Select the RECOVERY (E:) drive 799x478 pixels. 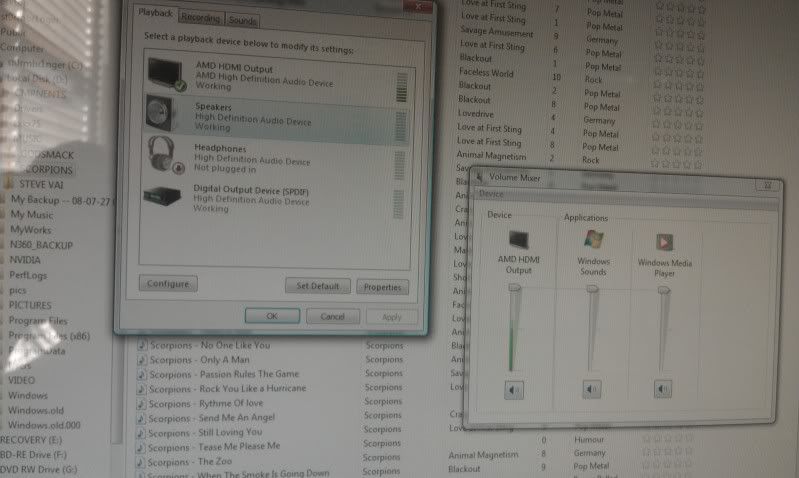(31, 440)
